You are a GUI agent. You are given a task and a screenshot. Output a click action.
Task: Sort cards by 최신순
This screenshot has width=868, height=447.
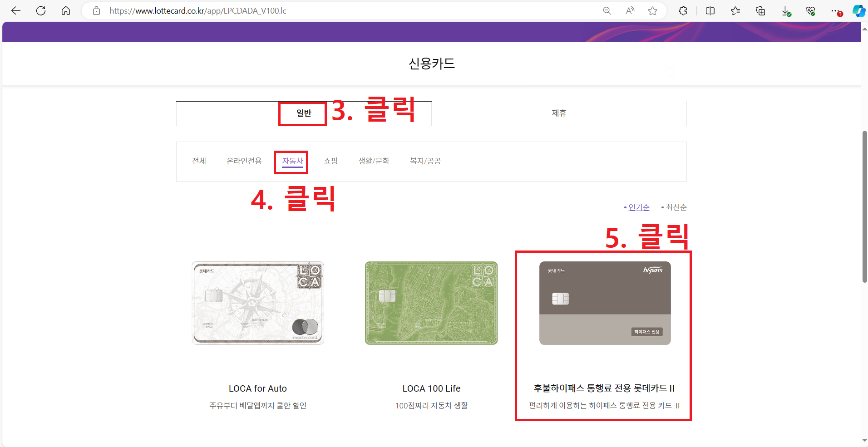click(x=676, y=207)
